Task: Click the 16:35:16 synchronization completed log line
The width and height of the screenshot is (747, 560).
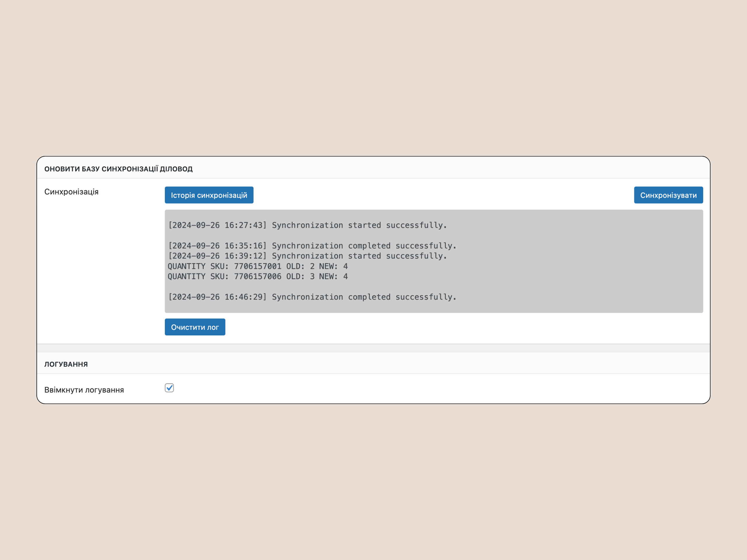Action: tap(312, 246)
